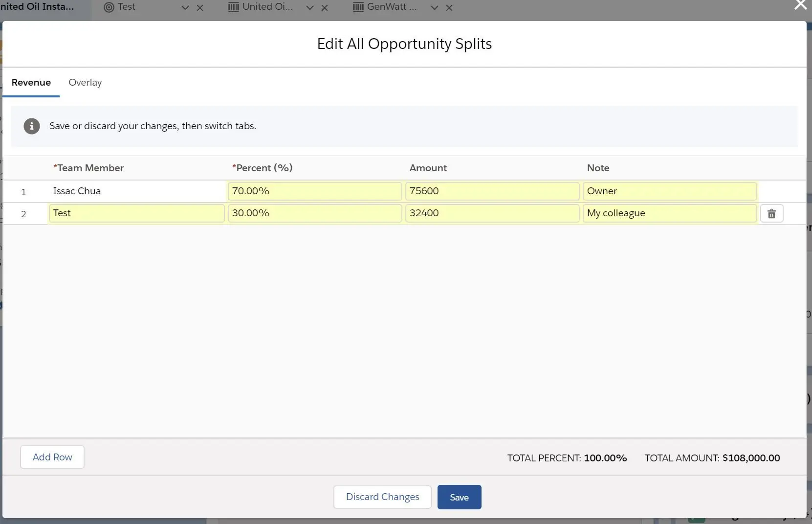Image resolution: width=812 pixels, height=524 pixels.
Task: Click the GenWatt tab icon
Action: [x=358, y=7]
